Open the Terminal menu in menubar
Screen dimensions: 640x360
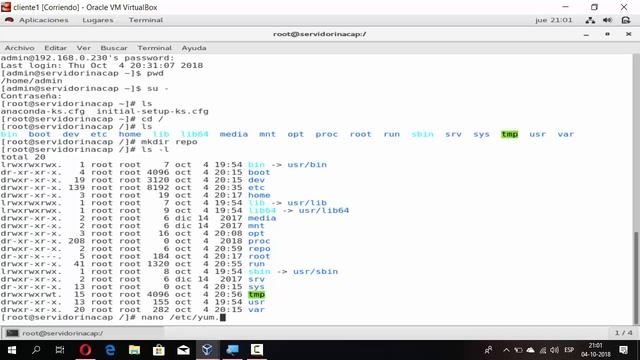[154, 48]
